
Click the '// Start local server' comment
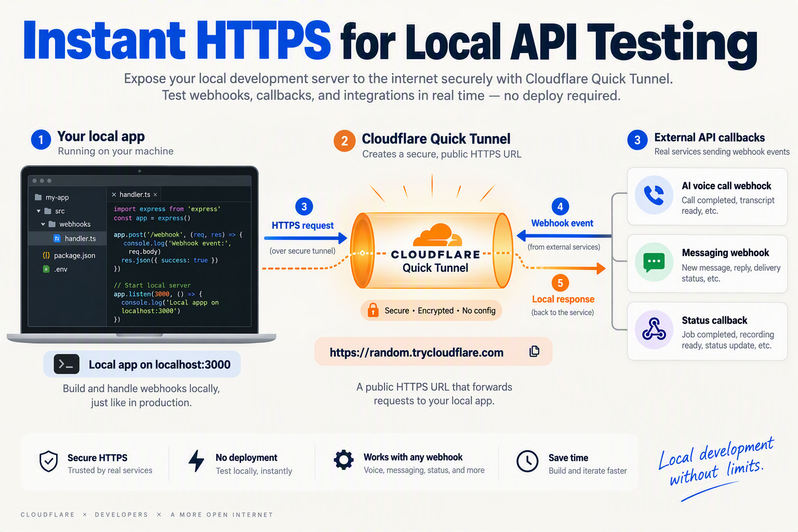pyautogui.click(x=152, y=285)
